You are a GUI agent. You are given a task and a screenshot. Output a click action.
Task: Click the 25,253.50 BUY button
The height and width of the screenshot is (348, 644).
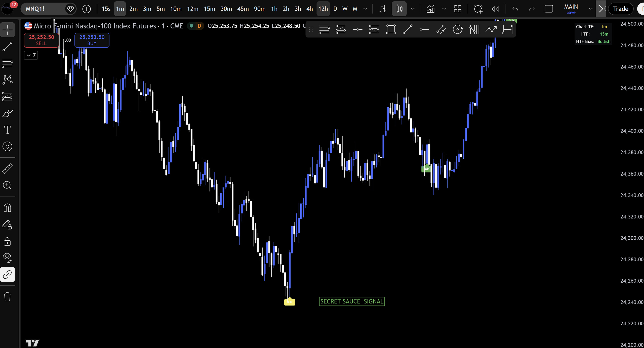(92, 40)
